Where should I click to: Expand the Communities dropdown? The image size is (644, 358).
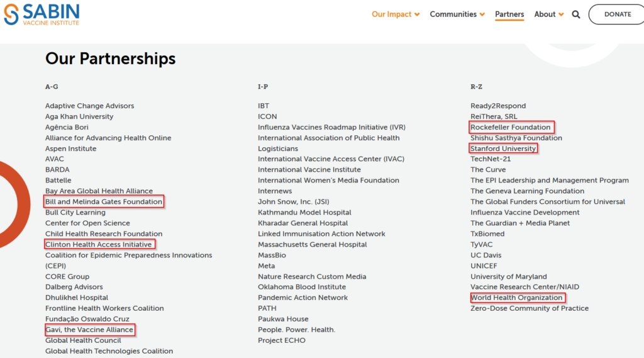[457, 14]
